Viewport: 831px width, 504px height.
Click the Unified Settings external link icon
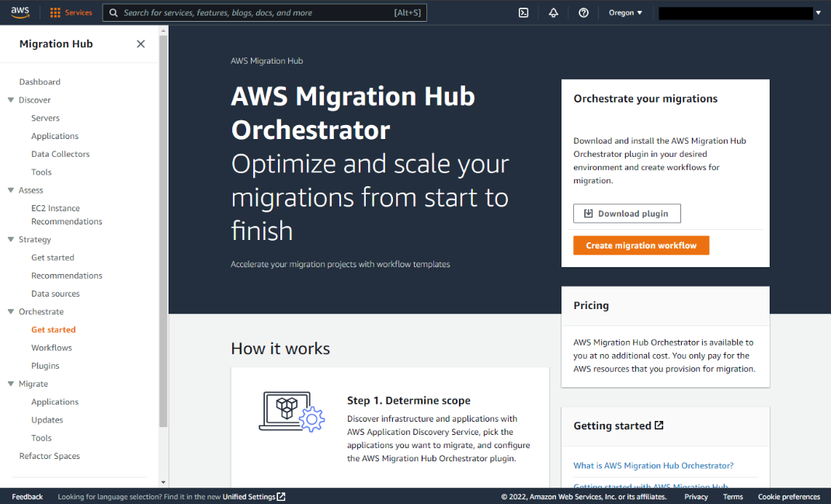[281, 496]
